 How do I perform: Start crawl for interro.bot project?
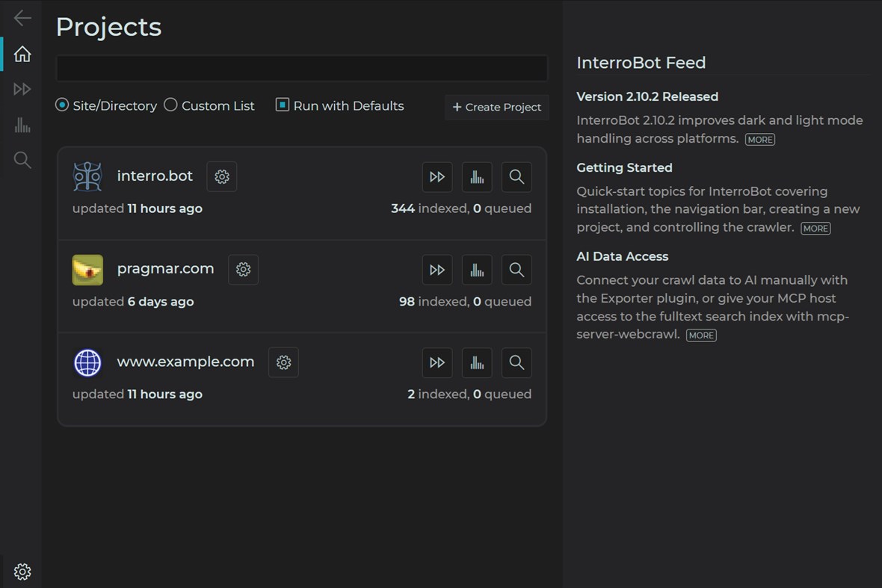pyautogui.click(x=437, y=177)
